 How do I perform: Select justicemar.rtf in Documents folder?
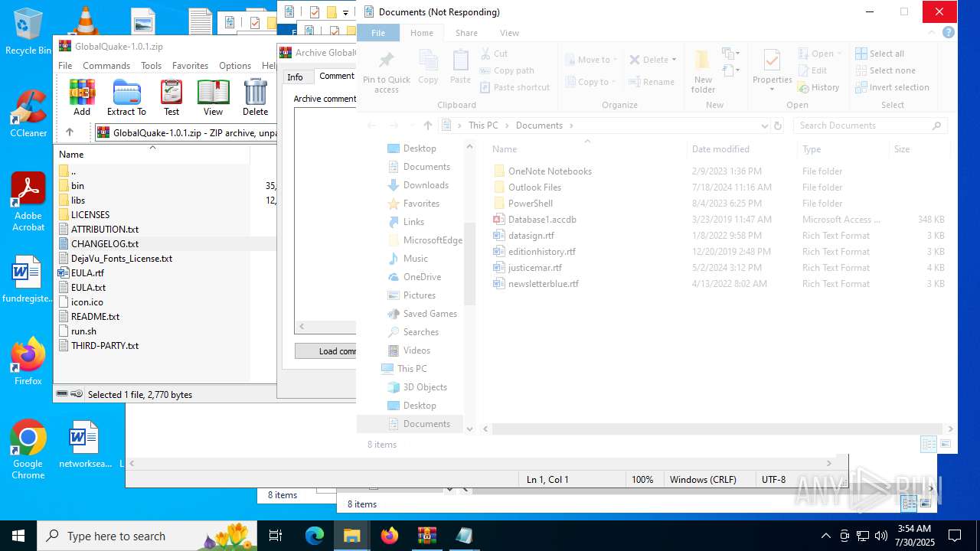pos(534,268)
